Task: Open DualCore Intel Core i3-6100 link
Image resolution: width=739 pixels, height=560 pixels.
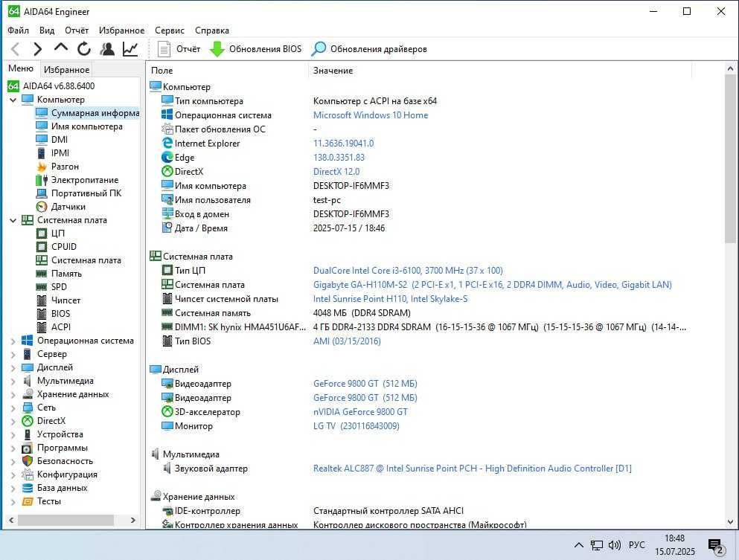Action: [x=408, y=271]
